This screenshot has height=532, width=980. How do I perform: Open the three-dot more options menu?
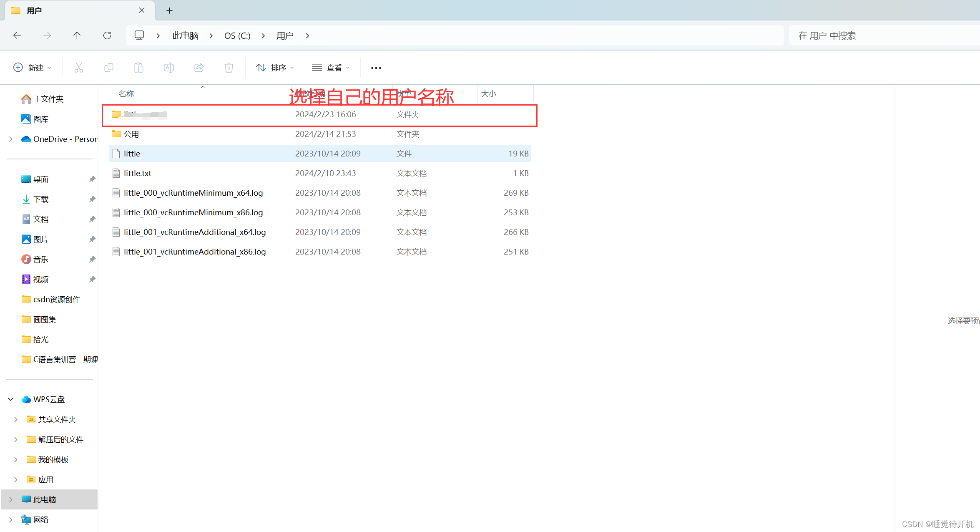coord(376,68)
